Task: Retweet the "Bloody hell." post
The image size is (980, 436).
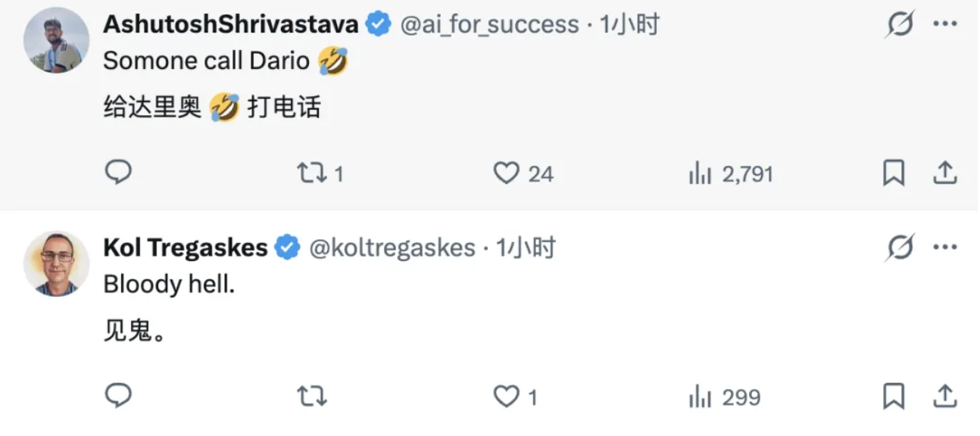Action: pos(310,396)
